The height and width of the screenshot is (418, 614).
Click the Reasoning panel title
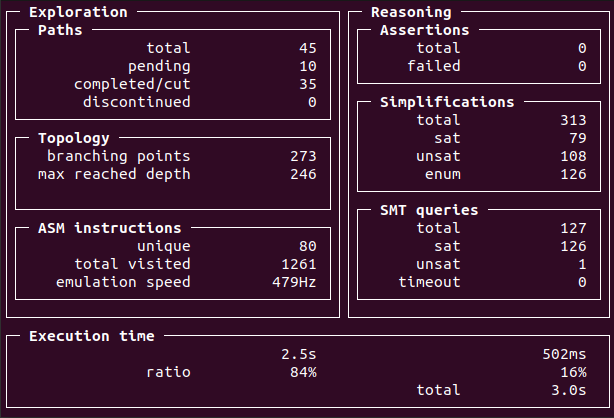pos(411,12)
